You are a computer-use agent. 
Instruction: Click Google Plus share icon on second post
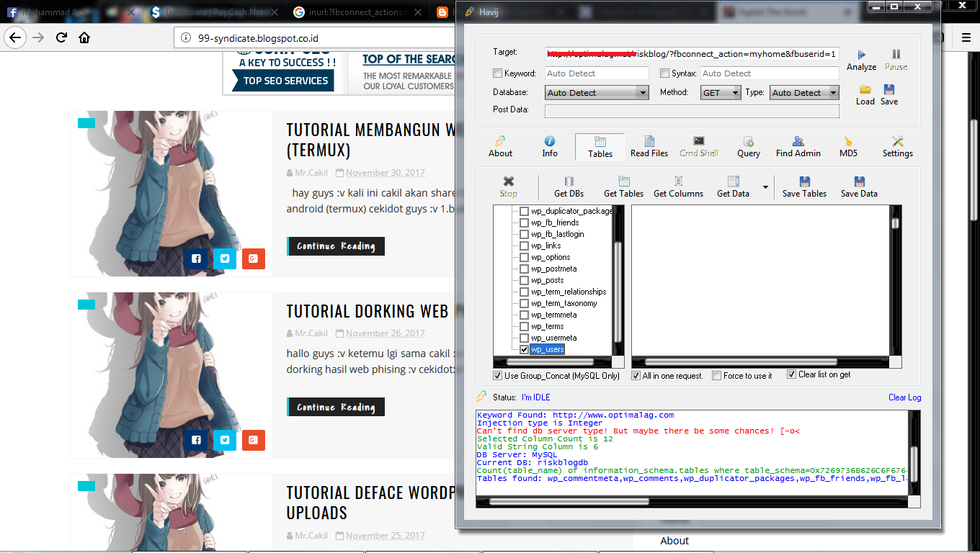point(254,440)
